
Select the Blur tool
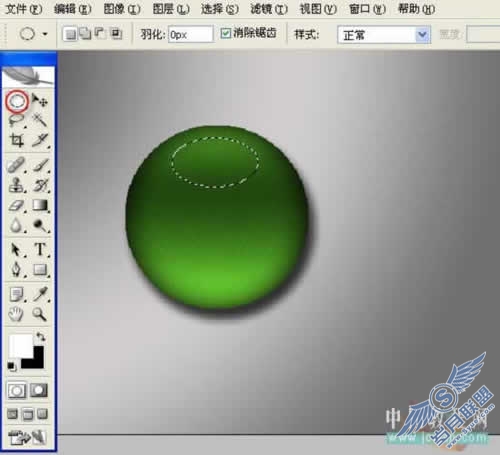tap(17, 225)
